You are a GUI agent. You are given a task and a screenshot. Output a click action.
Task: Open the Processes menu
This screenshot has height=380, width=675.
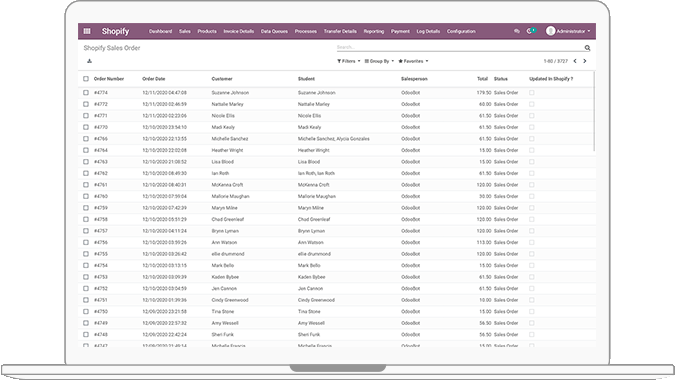(306, 31)
